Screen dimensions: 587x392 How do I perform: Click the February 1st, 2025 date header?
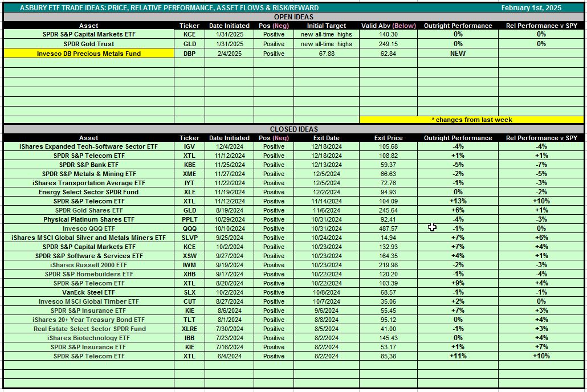coord(531,8)
